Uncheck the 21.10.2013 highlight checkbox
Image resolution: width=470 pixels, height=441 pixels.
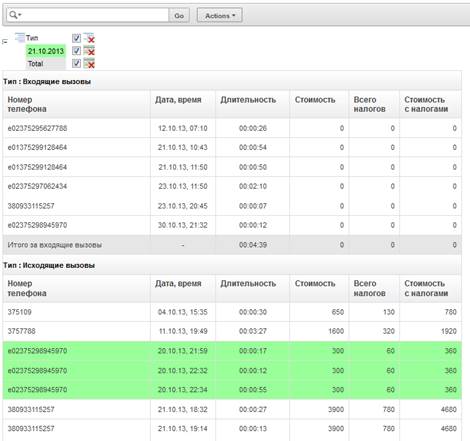pos(76,51)
